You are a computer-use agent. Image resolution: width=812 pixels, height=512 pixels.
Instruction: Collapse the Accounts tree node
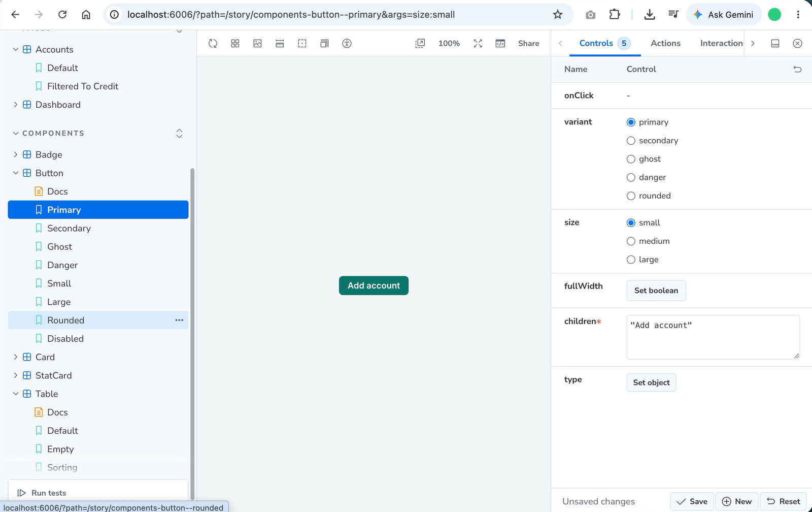pos(15,49)
